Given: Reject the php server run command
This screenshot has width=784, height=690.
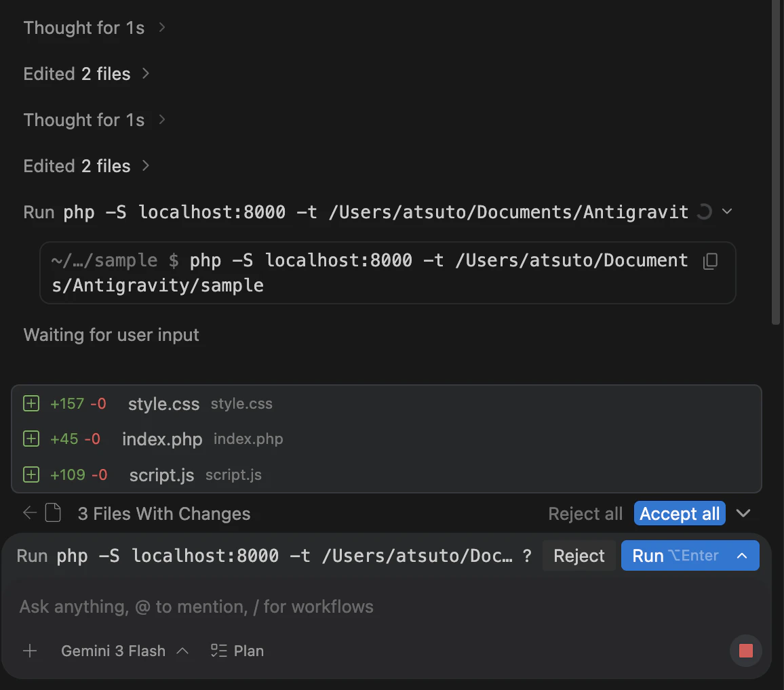Looking at the screenshot, I should click(579, 556).
